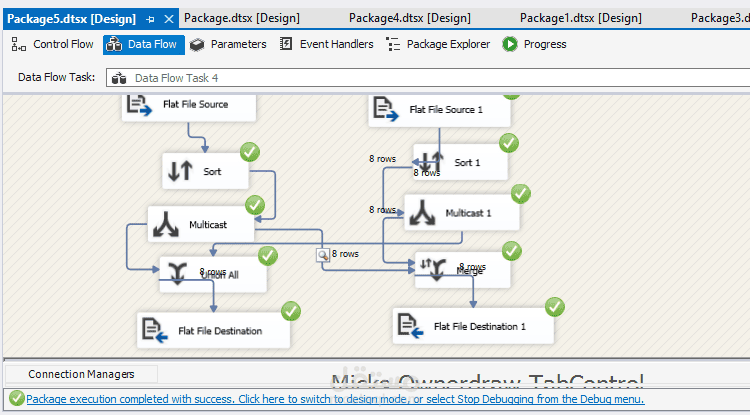This screenshot has width=750, height=415.
Task: Click the green checkmark on Sort
Action: (250, 152)
